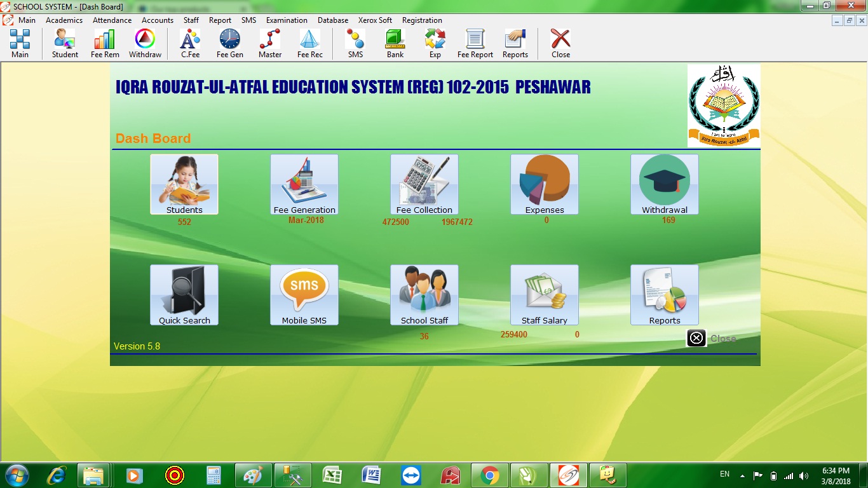Open the SMS toolbar icon

click(x=355, y=43)
